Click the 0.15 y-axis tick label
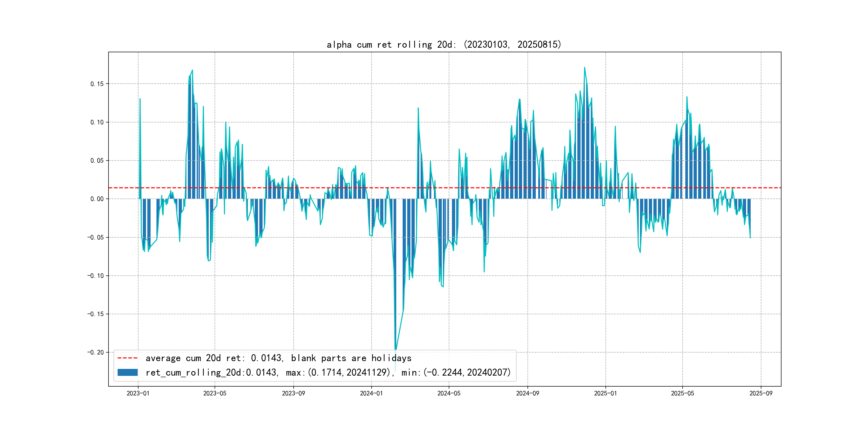 [97, 84]
